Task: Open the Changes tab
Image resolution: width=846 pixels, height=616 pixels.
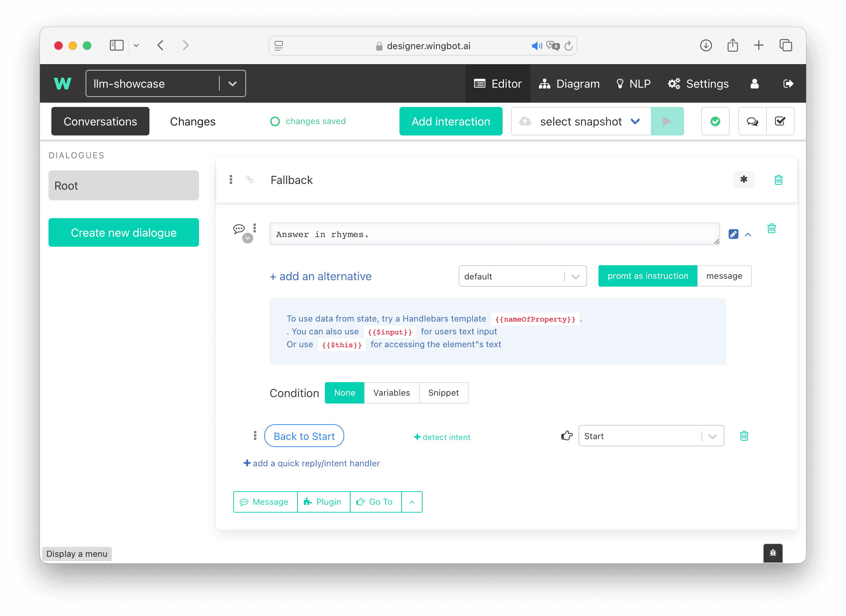Action: (193, 121)
